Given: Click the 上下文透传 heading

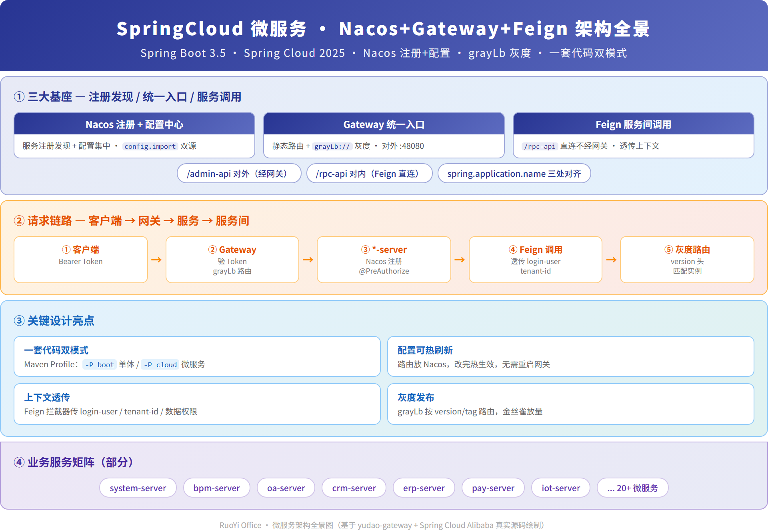Looking at the screenshot, I should coord(47,398).
